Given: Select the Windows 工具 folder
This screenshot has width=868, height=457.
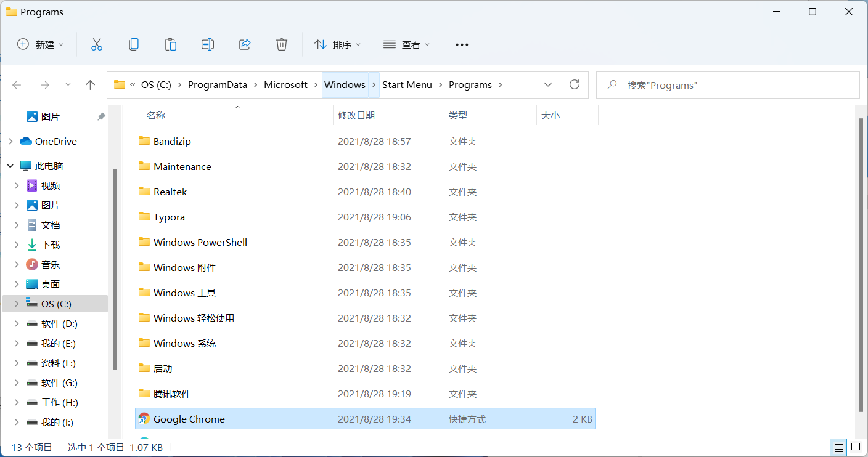Looking at the screenshot, I should [365, 293].
